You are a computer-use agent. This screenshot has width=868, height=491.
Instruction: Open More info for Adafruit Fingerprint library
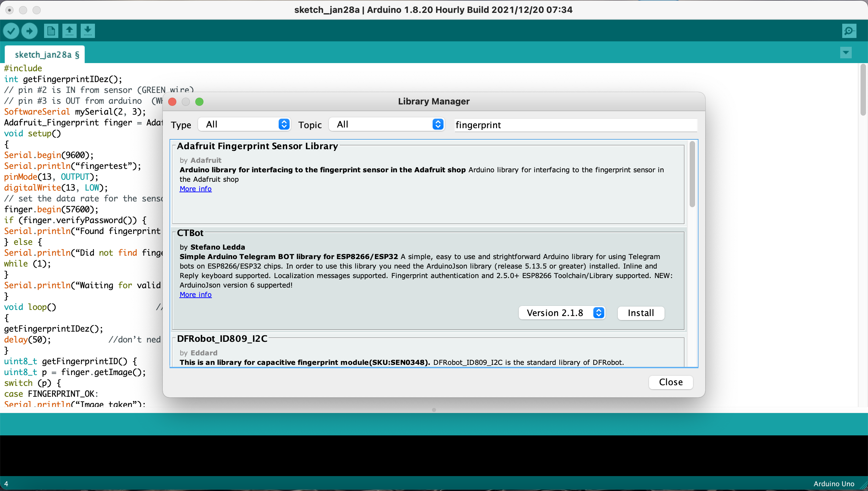tap(195, 189)
